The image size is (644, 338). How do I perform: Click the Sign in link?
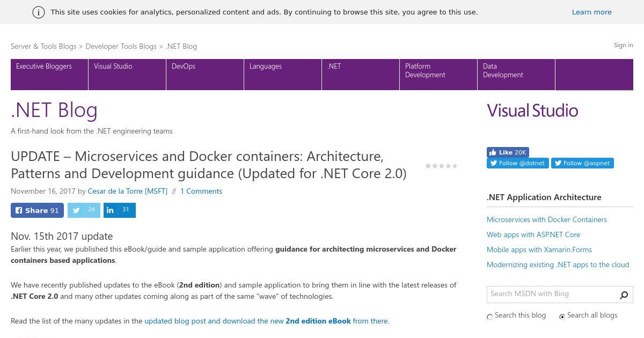pyautogui.click(x=623, y=45)
